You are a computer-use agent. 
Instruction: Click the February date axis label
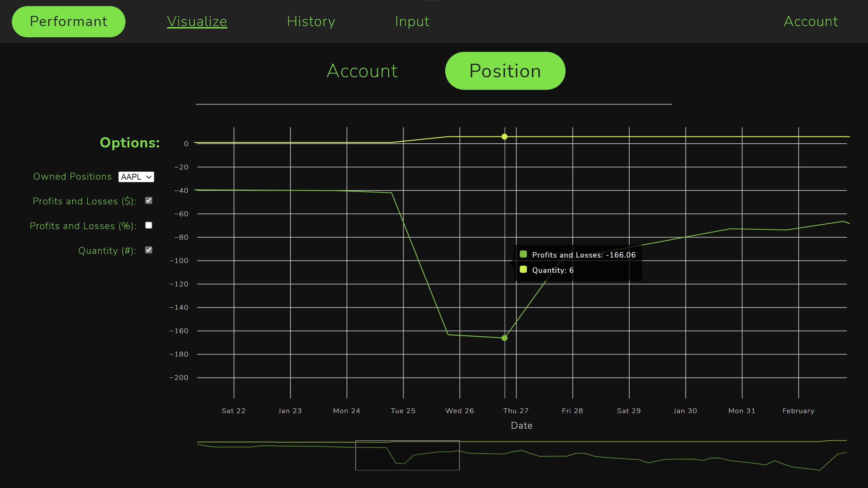point(798,411)
